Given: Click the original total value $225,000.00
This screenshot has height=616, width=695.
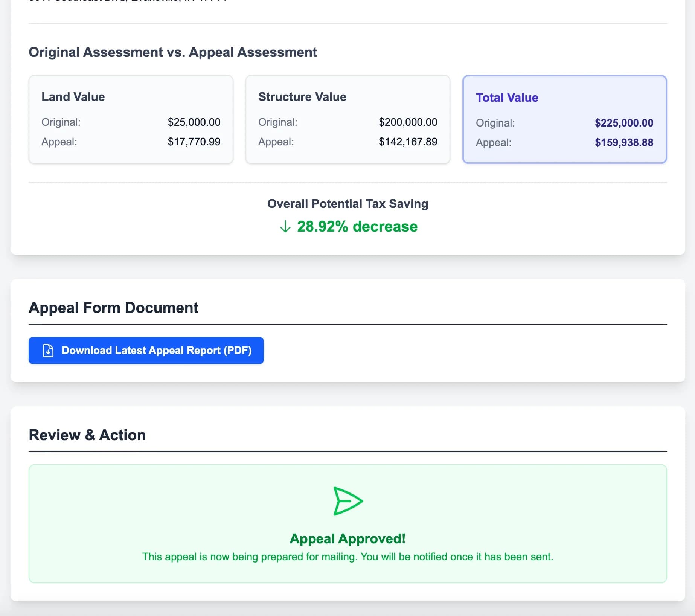Looking at the screenshot, I should pyautogui.click(x=624, y=123).
